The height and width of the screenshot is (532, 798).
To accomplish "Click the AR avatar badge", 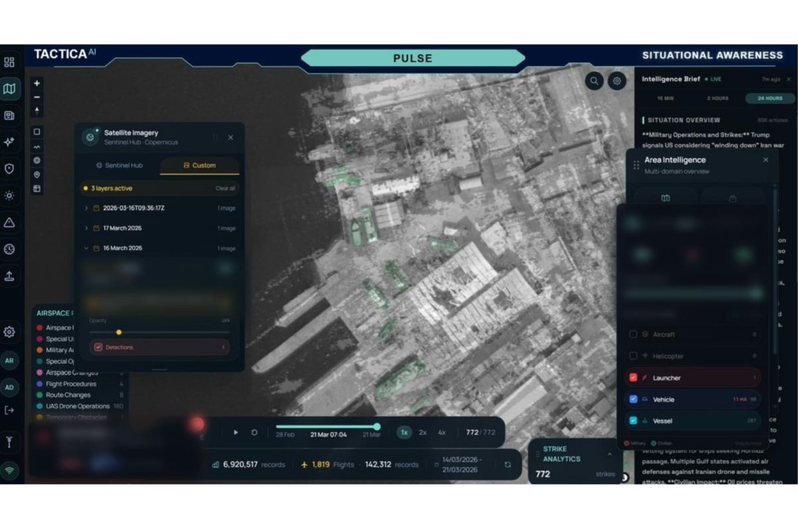I will pos(9,360).
